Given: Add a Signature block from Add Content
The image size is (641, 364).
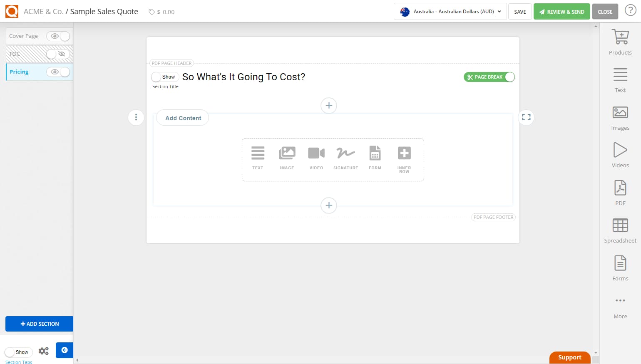Looking at the screenshot, I should (x=345, y=157).
